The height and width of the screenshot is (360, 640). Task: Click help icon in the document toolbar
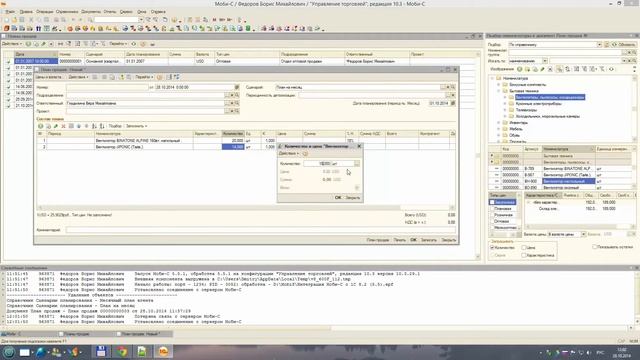click(160, 77)
